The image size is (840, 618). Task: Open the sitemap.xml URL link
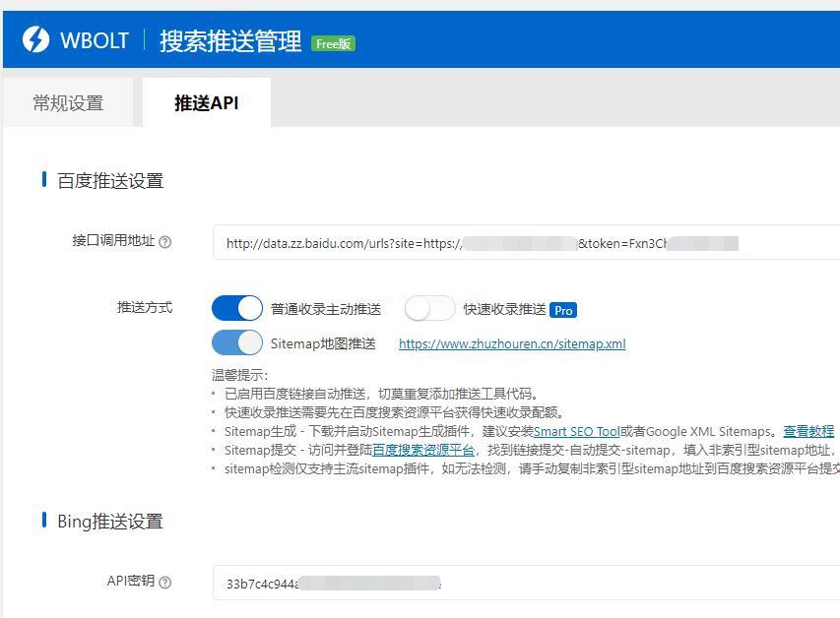click(511, 344)
